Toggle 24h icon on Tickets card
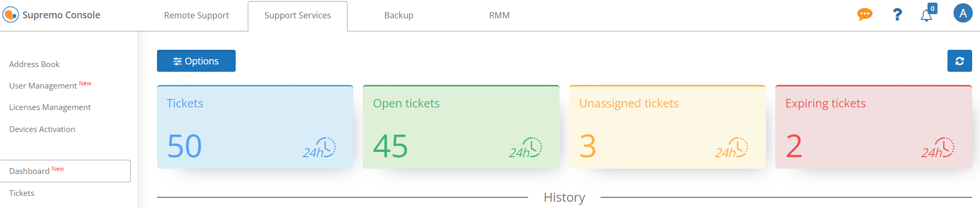This screenshot has height=208, width=980. click(x=319, y=148)
